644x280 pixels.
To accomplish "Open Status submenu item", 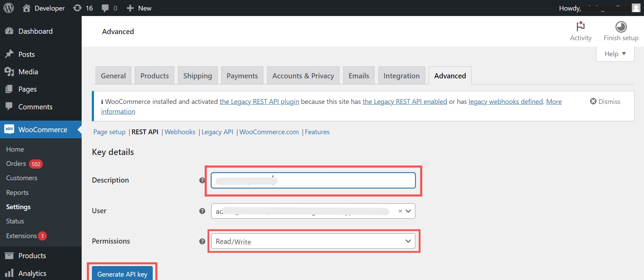I will pyautogui.click(x=15, y=221).
